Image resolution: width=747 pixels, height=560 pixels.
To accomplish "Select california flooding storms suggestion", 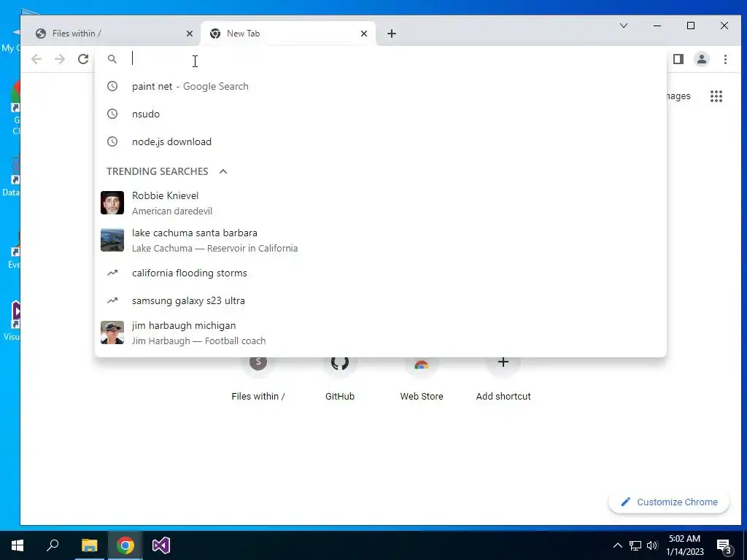I will coord(381,273).
